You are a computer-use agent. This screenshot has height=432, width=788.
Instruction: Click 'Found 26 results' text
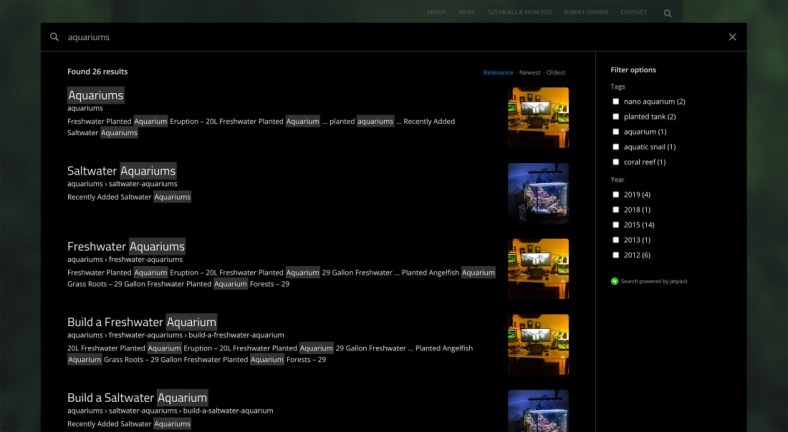coord(97,71)
